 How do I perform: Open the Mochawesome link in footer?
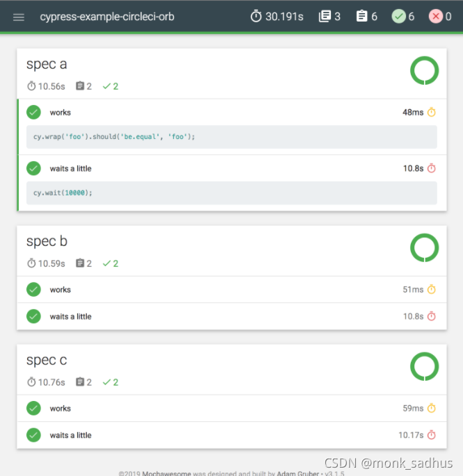click(166, 473)
